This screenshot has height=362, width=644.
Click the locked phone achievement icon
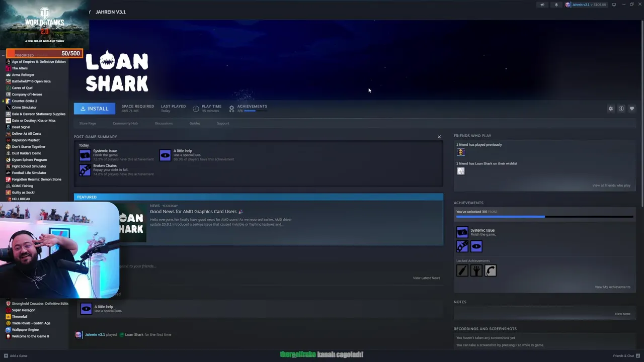click(x=490, y=270)
